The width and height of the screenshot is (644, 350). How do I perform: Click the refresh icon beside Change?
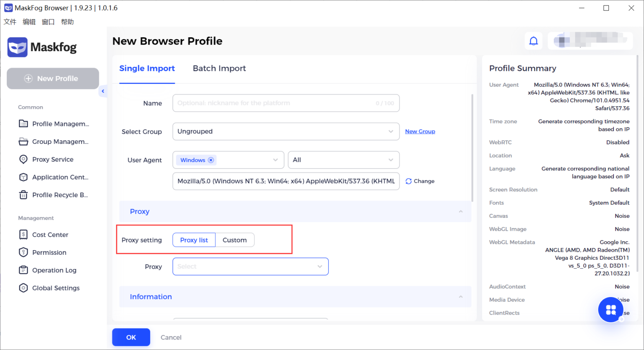(408, 181)
